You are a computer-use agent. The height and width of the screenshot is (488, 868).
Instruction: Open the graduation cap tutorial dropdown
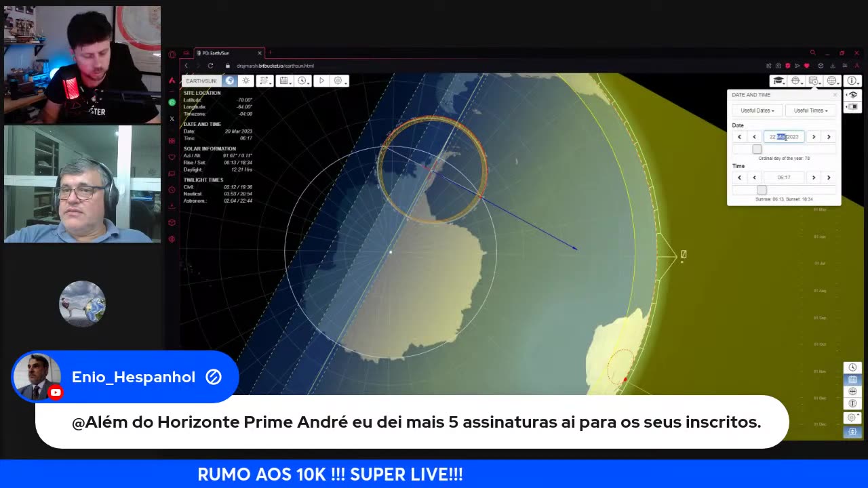778,81
